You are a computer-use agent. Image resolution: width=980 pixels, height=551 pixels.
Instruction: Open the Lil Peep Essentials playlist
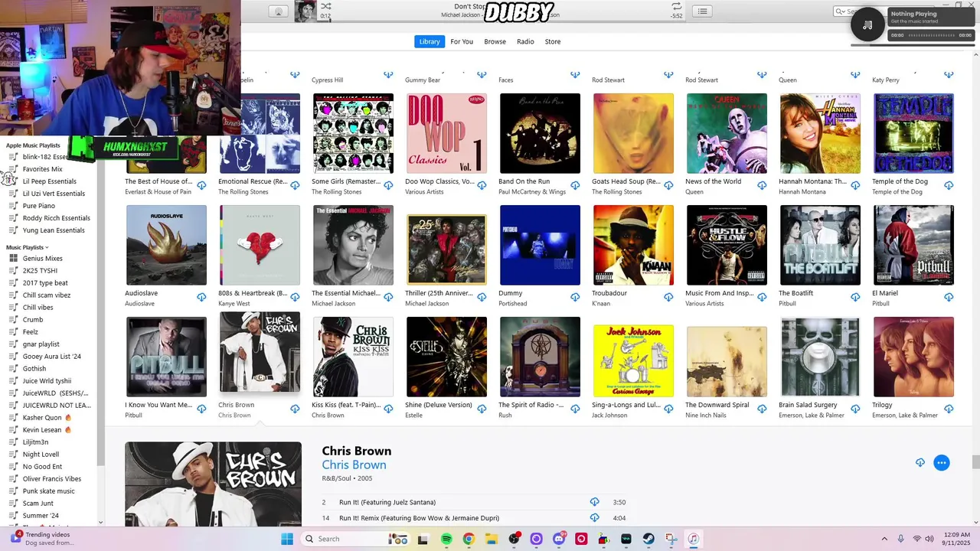click(x=49, y=181)
